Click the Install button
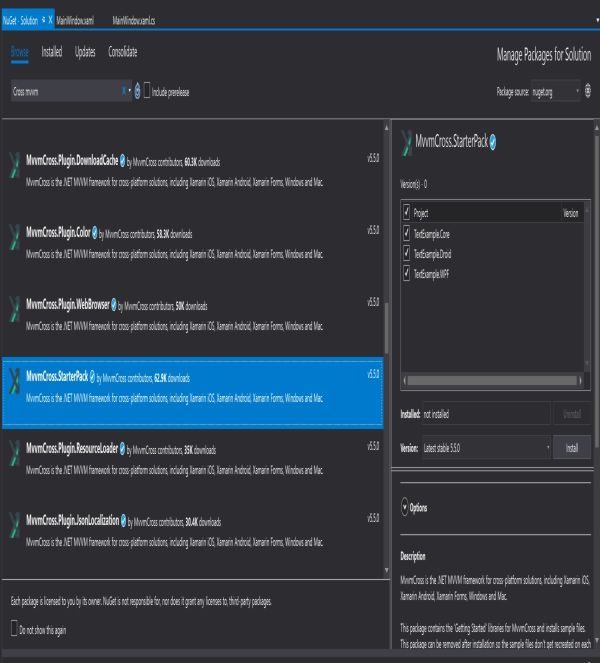600x663 pixels. (572, 447)
